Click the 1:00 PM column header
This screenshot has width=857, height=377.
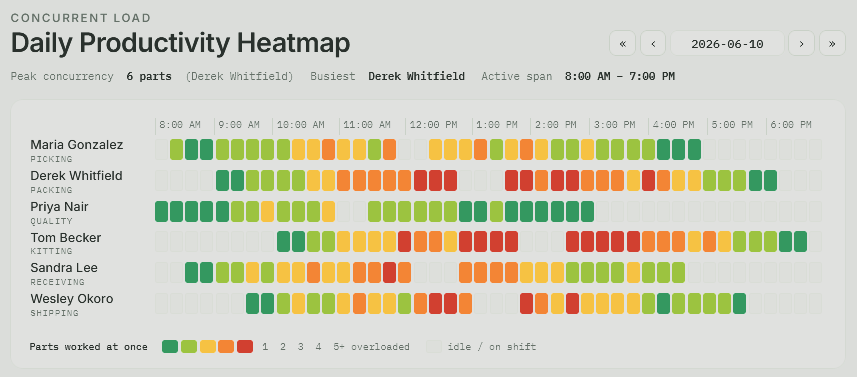[497, 125]
